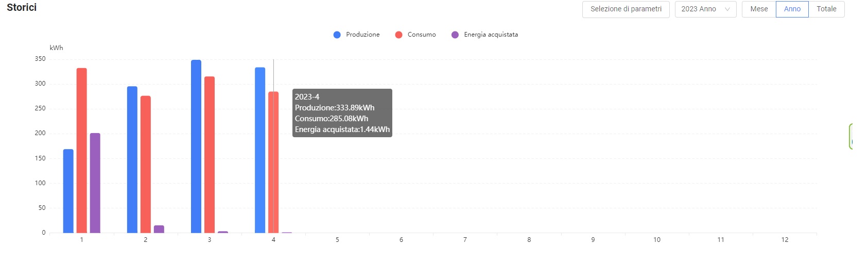868x261 pixels.
Task: Click the small purple bar for month 2
Action: (159, 229)
